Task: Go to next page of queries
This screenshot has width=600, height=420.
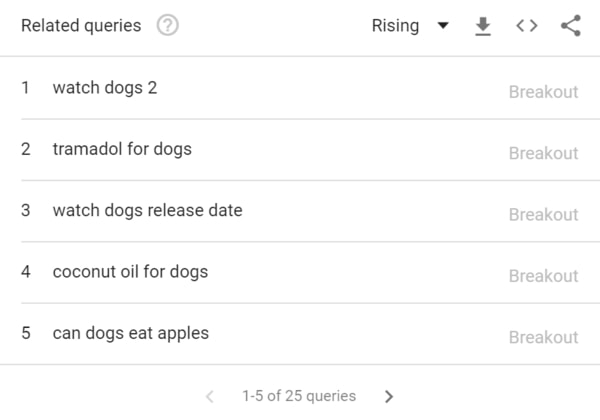Action: (389, 396)
